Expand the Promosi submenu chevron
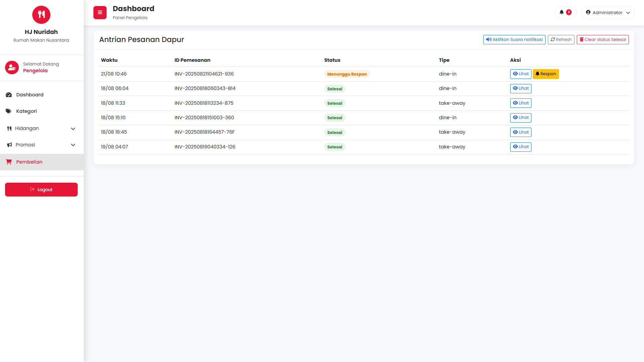The image size is (644, 362). [x=73, y=145]
